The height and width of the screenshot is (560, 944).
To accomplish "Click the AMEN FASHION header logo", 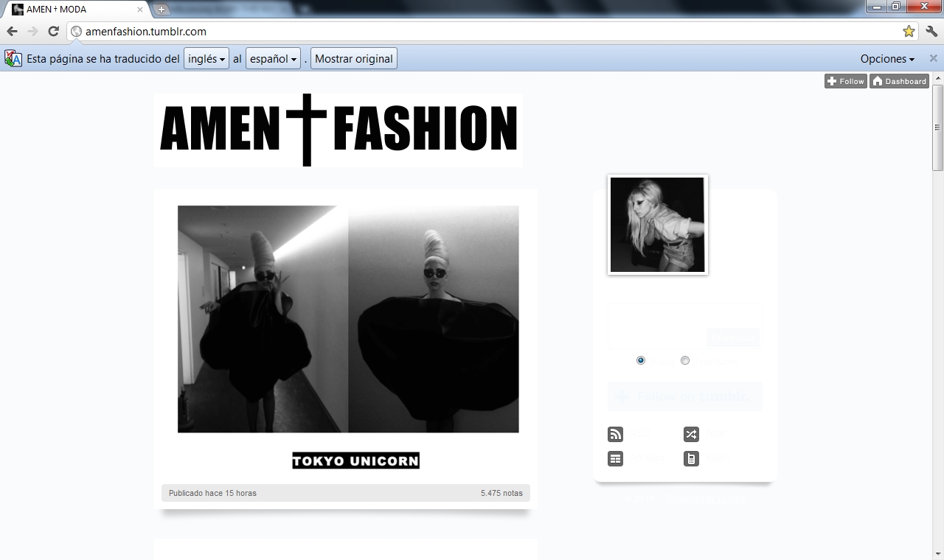I will [x=339, y=130].
